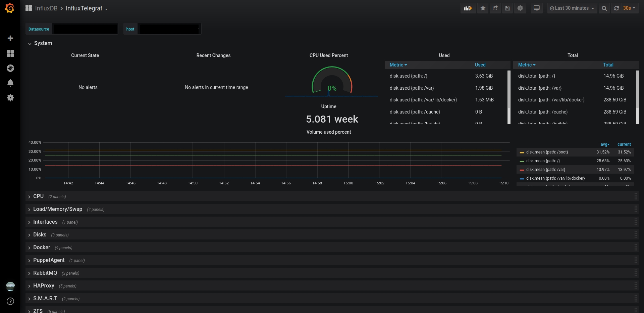This screenshot has width=644, height=313.
Task: Star this dashboard as favorite
Action: click(483, 8)
